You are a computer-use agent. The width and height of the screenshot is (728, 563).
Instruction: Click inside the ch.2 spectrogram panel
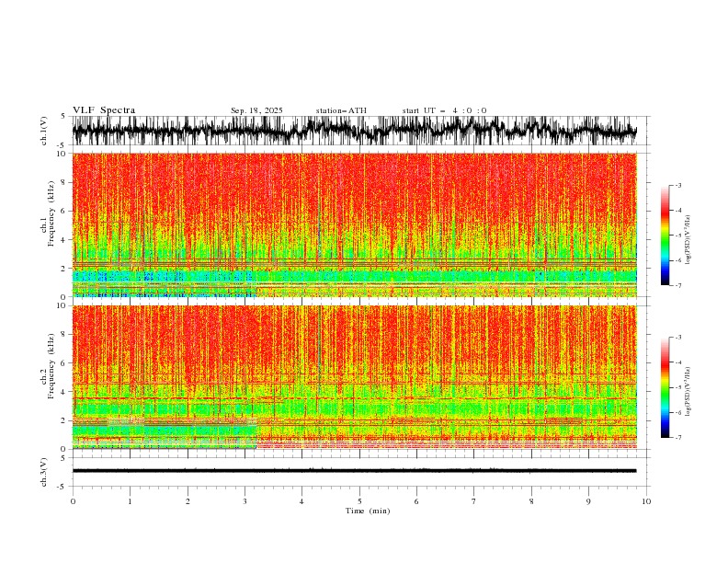click(354, 377)
